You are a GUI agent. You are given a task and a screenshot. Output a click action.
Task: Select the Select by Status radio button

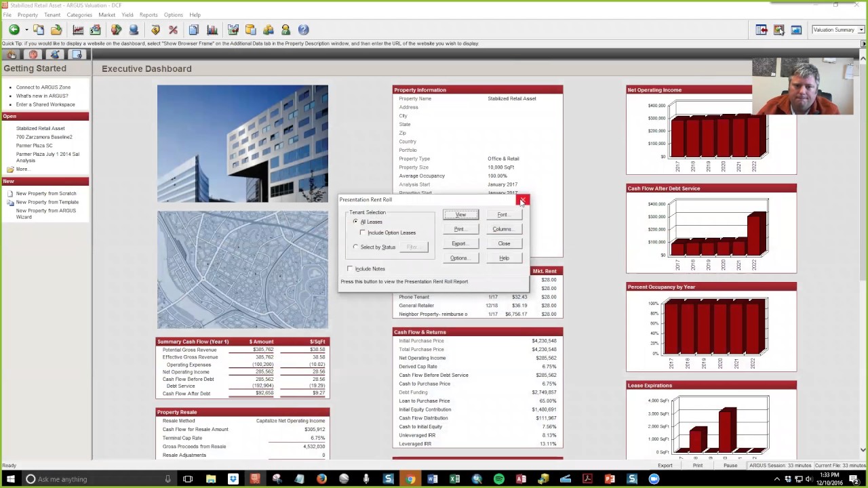pyautogui.click(x=356, y=247)
